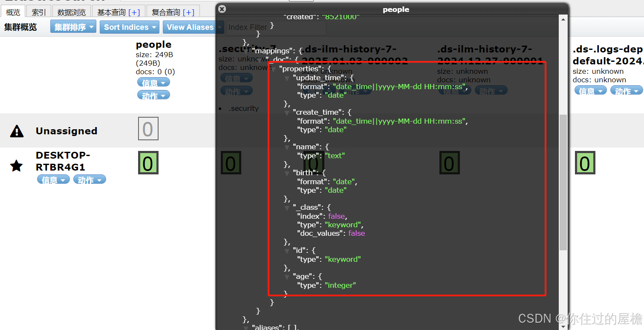Click the 集群概览 label
644x330 pixels.
(21, 27)
